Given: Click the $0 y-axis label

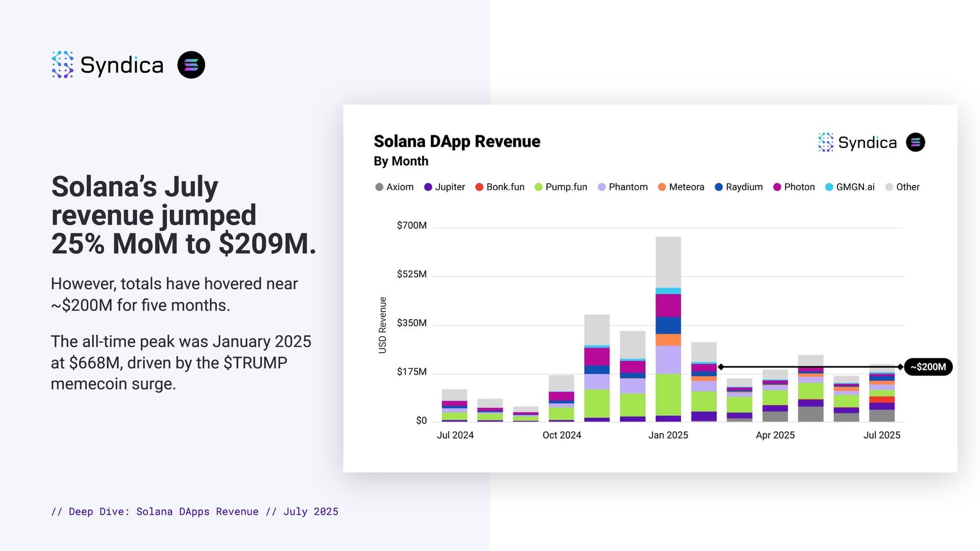Looking at the screenshot, I should pos(421,421).
